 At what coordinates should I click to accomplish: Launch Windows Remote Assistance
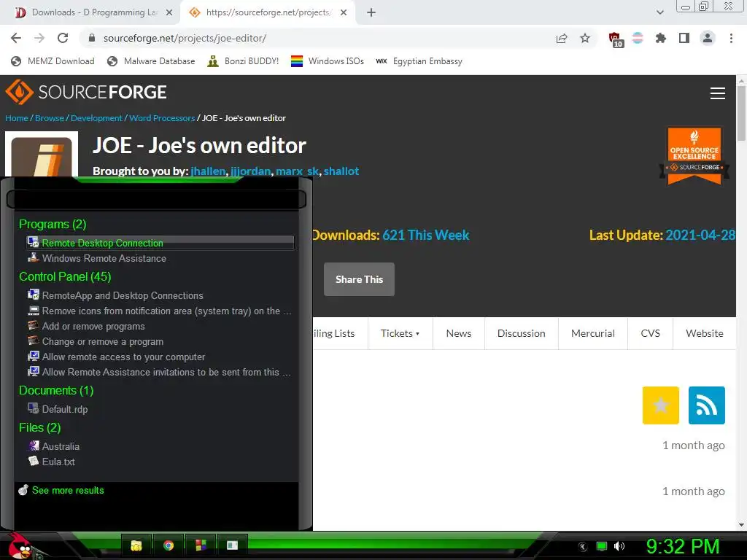160,258
